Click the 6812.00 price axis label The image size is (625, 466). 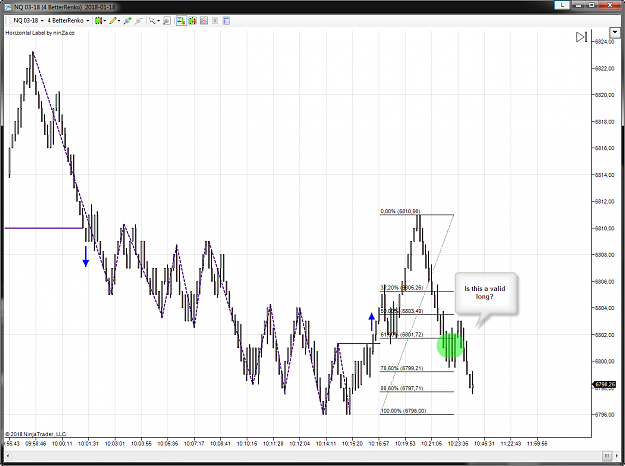pos(605,202)
